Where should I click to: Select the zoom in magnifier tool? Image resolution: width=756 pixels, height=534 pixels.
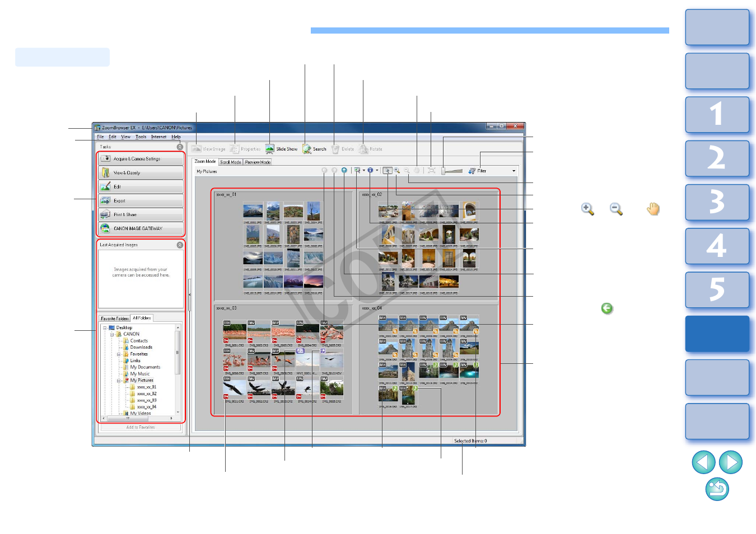click(397, 170)
